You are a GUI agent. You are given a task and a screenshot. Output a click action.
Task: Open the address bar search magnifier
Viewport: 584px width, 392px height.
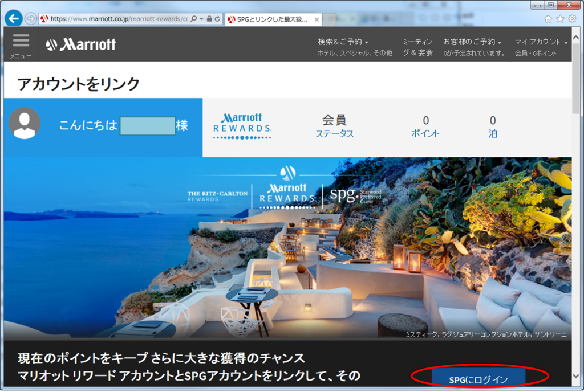pos(194,19)
